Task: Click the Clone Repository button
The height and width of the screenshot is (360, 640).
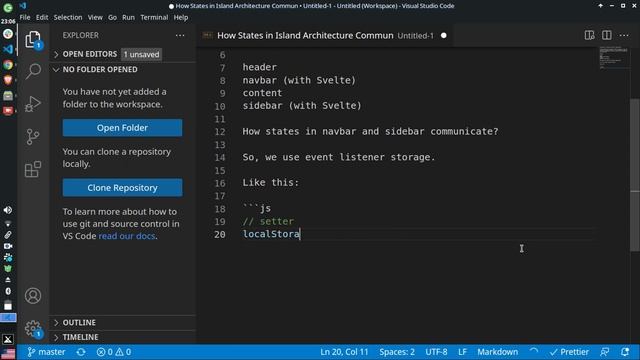Action: tap(122, 188)
